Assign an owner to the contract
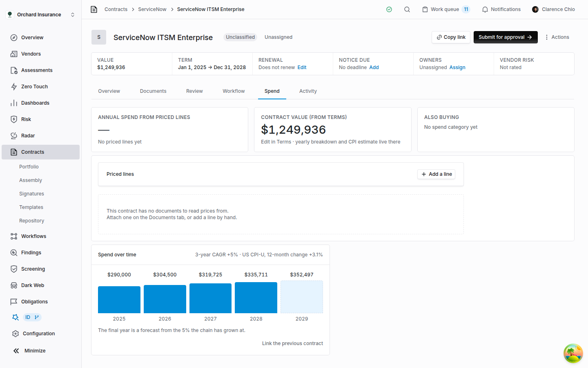 pyautogui.click(x=457, y=67)
